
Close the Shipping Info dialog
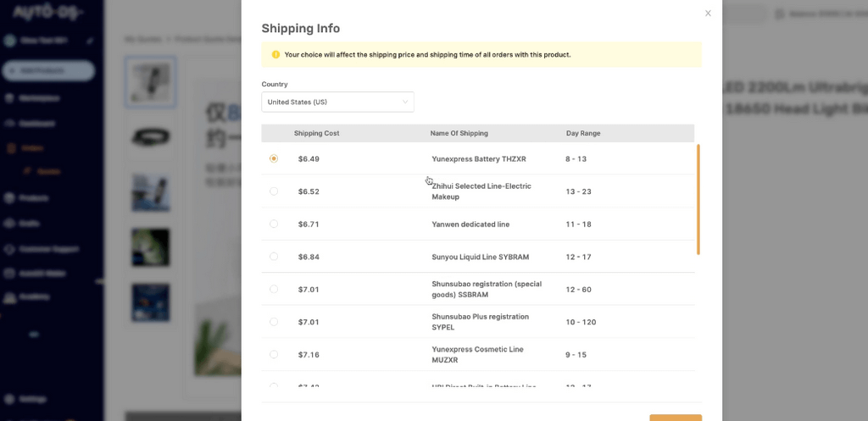point(708,14)
